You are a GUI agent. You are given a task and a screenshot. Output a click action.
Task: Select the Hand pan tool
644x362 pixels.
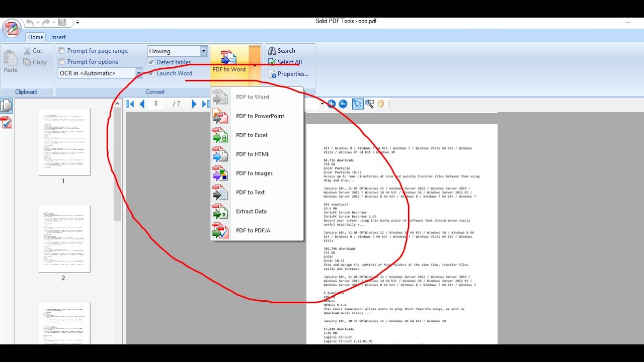point(381,104)
